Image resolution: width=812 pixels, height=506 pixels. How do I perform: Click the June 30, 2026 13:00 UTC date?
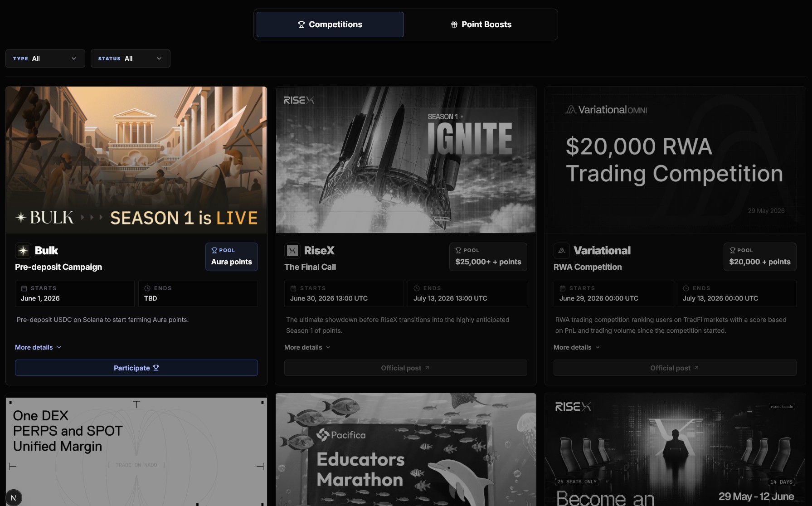tap(329, 298)
